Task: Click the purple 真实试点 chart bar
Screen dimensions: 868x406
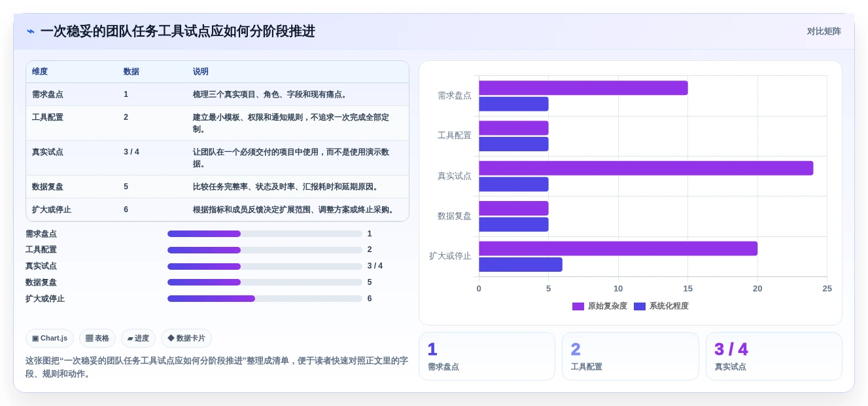Action: [646, 168]
